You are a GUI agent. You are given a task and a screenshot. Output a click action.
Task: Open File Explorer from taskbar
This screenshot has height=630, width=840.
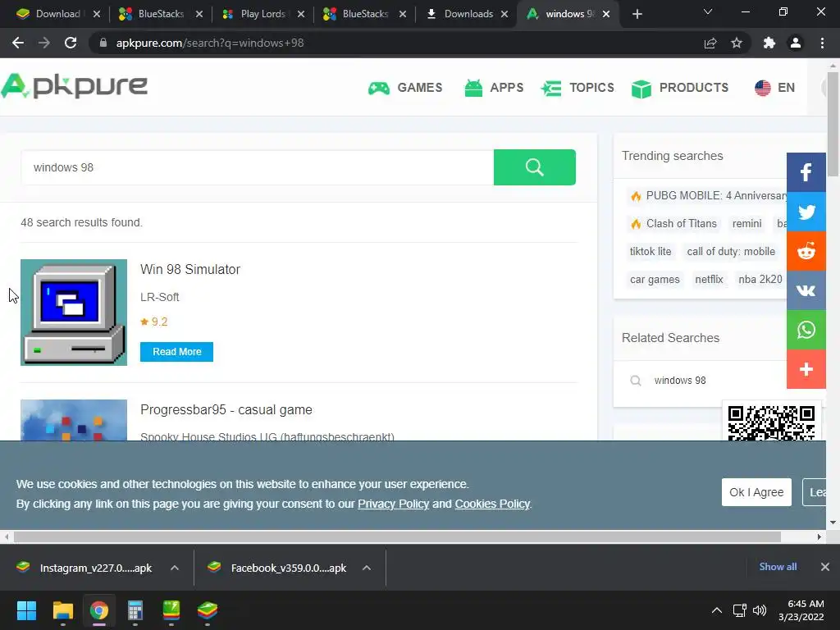coord(62,610)
